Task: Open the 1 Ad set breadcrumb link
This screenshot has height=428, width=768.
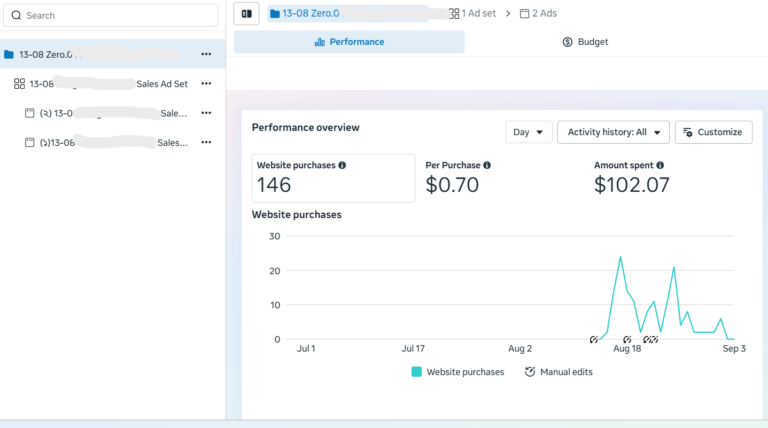Action: click(x=473, y=14)
